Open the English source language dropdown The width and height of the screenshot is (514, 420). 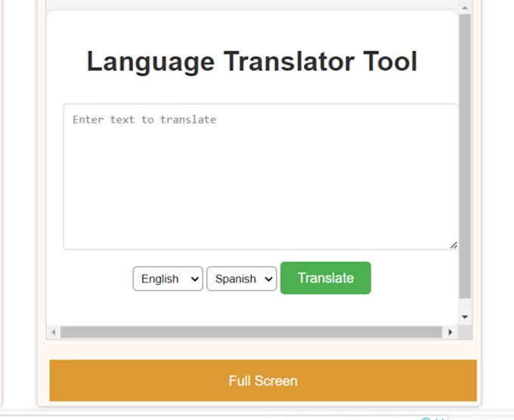tap(168, 279)
